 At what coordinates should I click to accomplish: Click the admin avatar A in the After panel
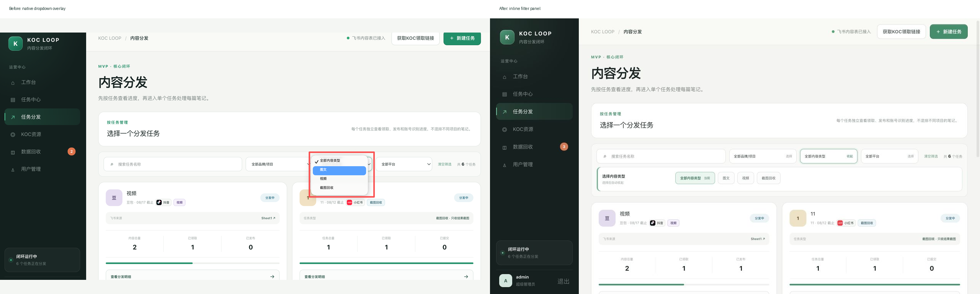point(506,281)
